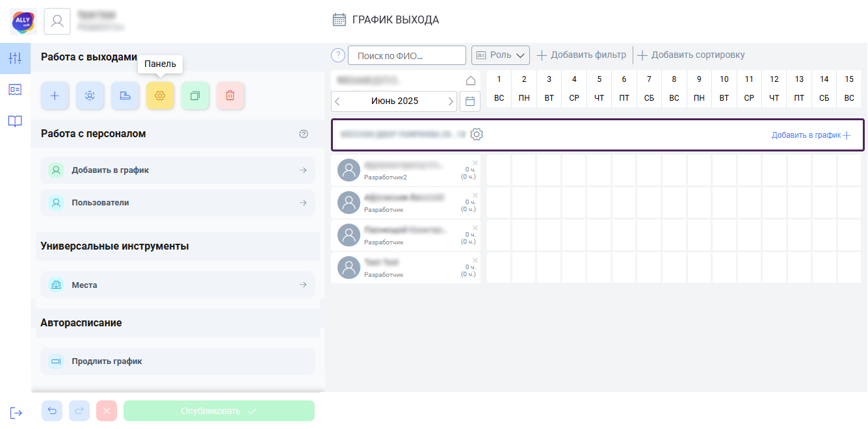Click Продлить график item
The height and width of the screenshot is (429, 868).
pos(178,361)
